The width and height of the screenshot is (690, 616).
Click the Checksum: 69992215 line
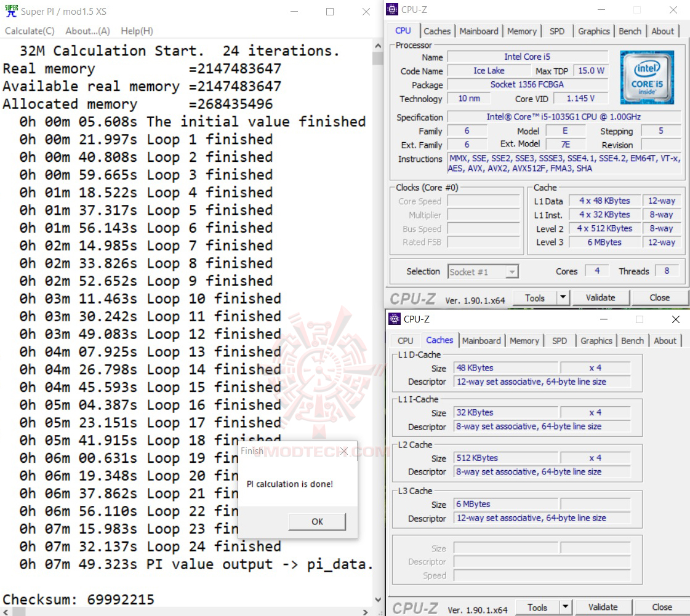click(x=78, y=599)
